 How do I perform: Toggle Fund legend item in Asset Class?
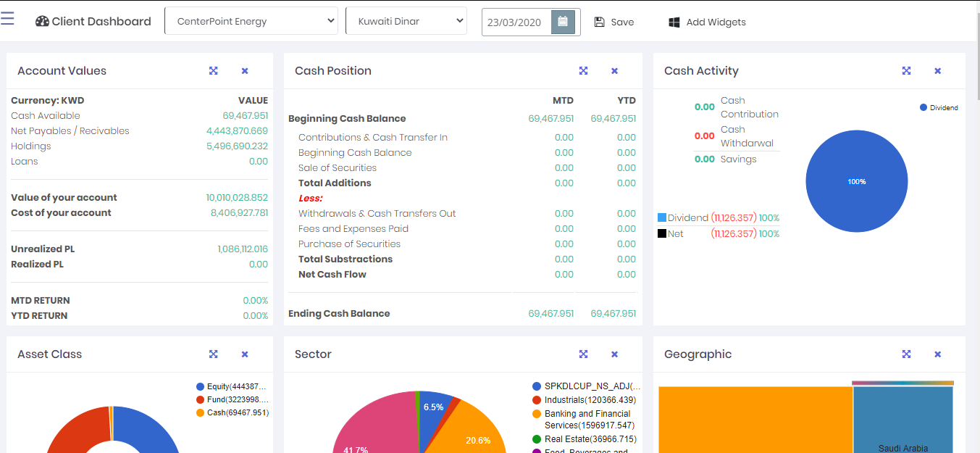coord(232,400)
